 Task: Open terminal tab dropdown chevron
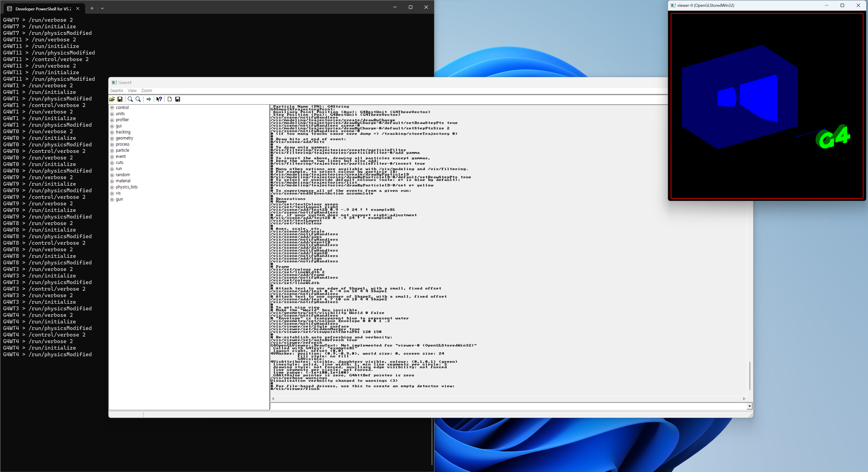102,8
